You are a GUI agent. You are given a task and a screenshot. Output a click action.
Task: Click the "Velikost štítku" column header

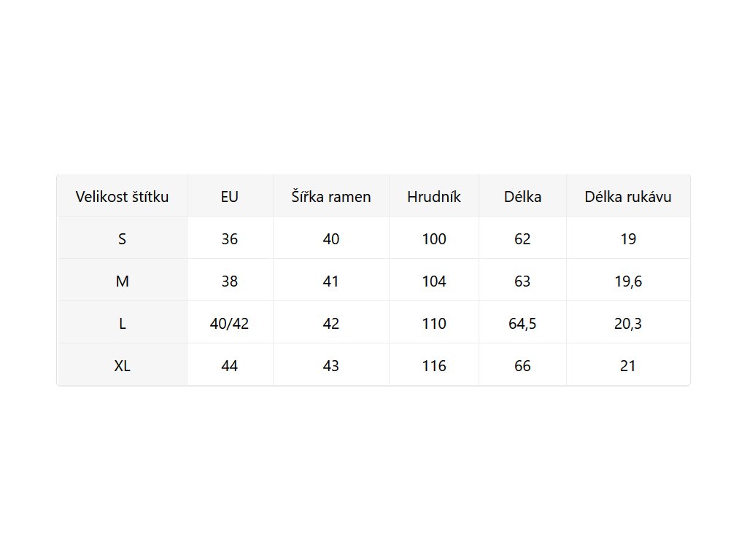[123, 196]
